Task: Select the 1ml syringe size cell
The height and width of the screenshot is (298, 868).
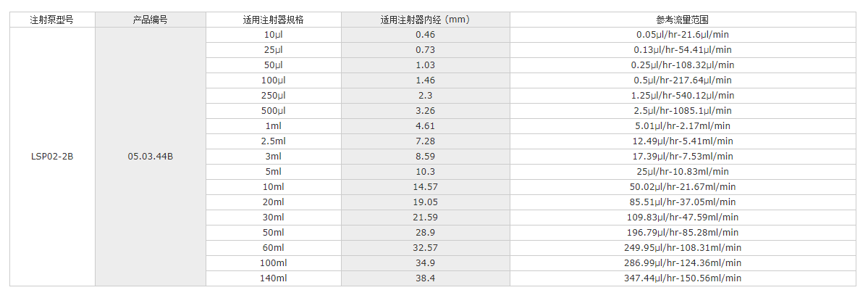Action: click(274, 126)
